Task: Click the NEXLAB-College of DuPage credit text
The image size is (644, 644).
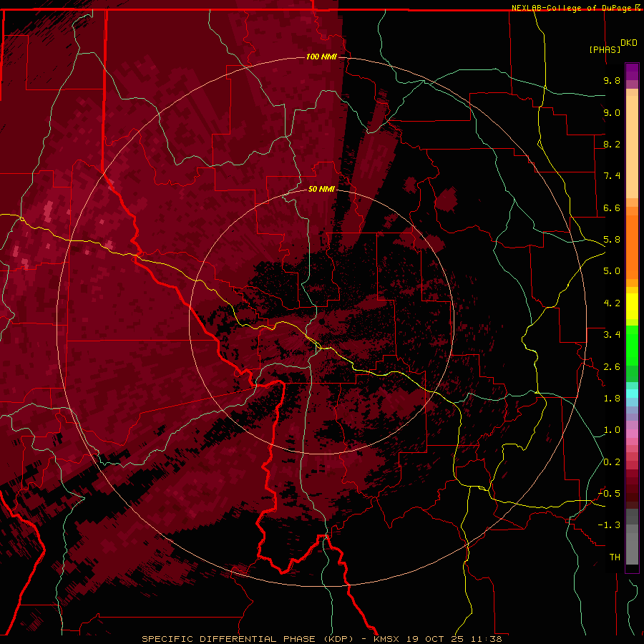Action: click(x=574, y=8)
